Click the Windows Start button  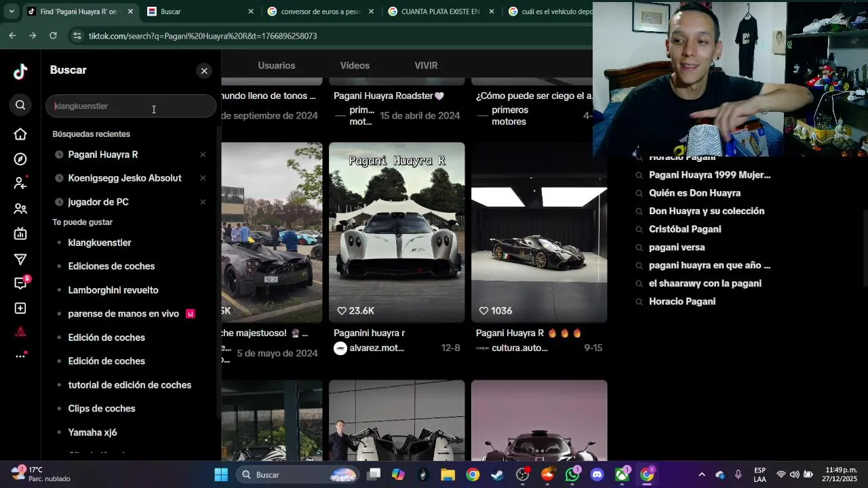[221, 474]
